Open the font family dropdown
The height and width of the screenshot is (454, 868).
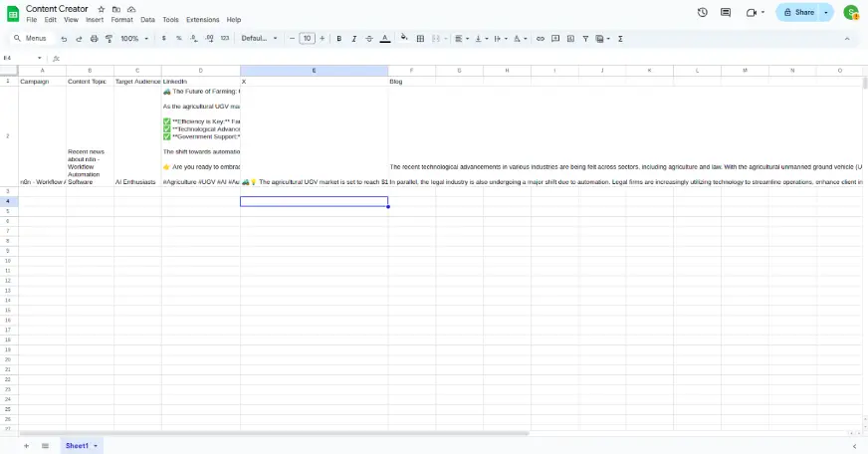pyautogui.click(x=259, y=39)
